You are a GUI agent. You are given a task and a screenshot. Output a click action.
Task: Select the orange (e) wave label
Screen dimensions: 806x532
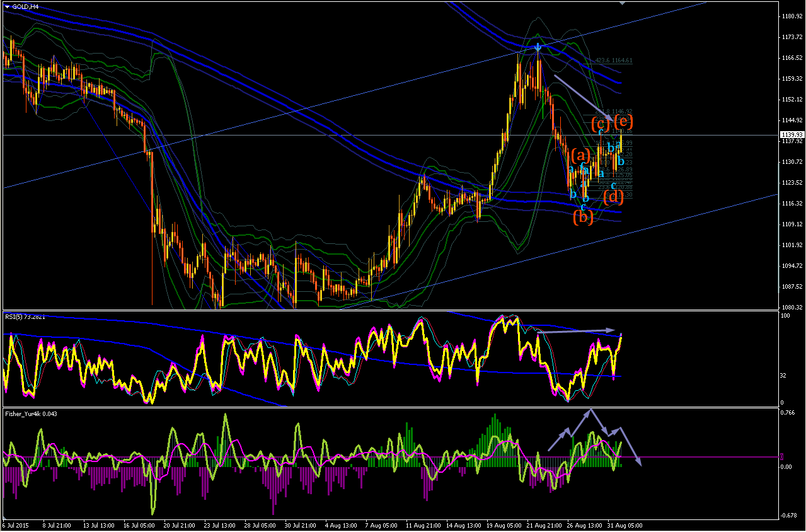pyautogui.click(x=623, y=121)
